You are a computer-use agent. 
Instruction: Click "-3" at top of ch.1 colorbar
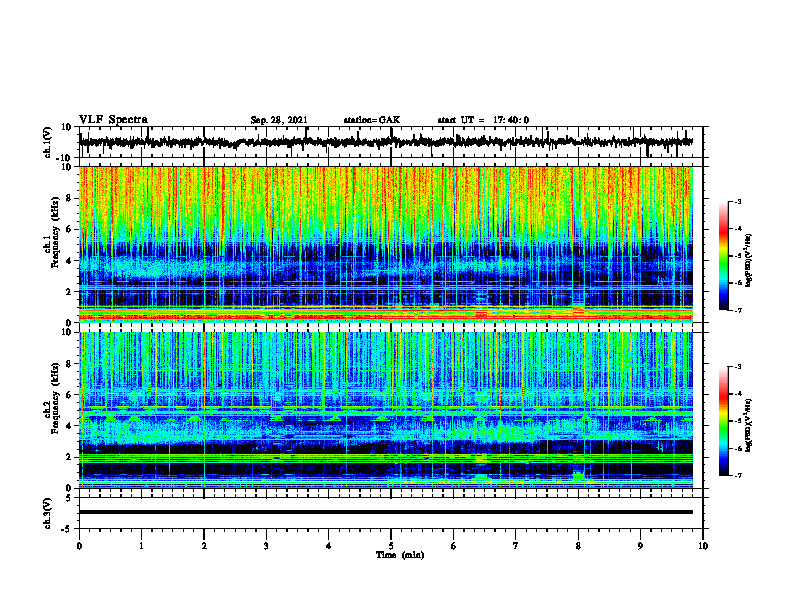coord(738,202)
